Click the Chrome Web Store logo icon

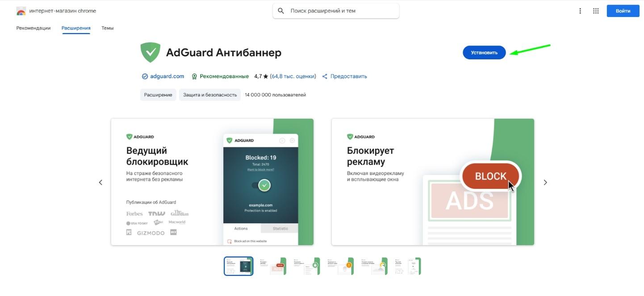(x=21, y=11)
